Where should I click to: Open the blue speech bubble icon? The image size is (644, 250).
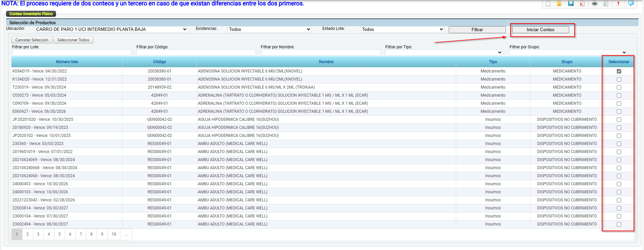[x=631, y=4]
